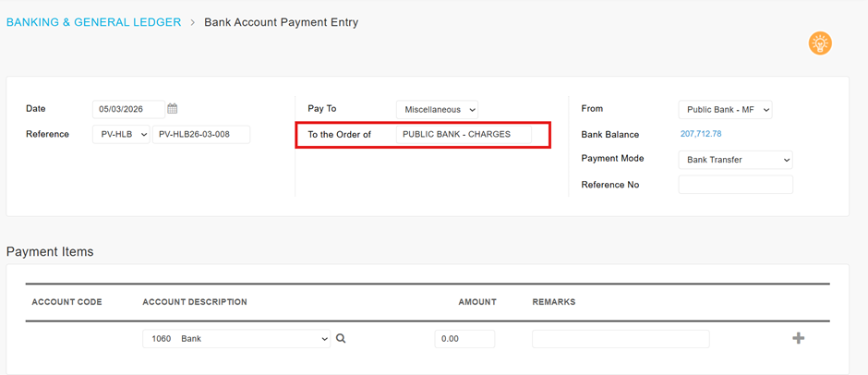Expand the Payment Mode dropdown
The height and width of the screenshot is (375, 868).
tap(735, 160)
